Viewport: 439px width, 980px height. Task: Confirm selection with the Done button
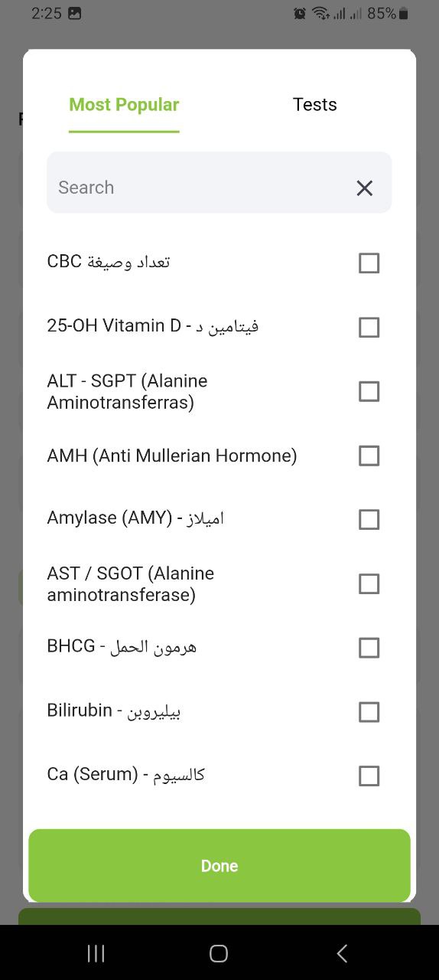tap(219, 865)
